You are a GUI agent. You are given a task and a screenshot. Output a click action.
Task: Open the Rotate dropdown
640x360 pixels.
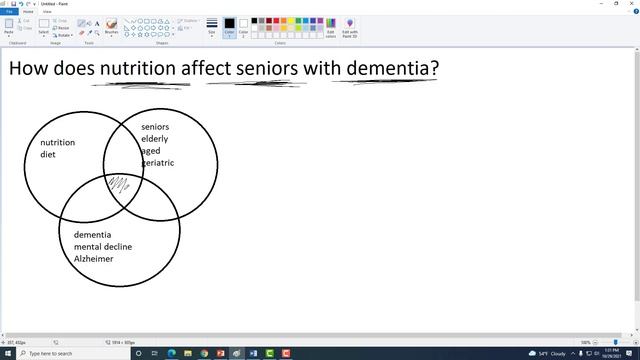tap(63, 35)
